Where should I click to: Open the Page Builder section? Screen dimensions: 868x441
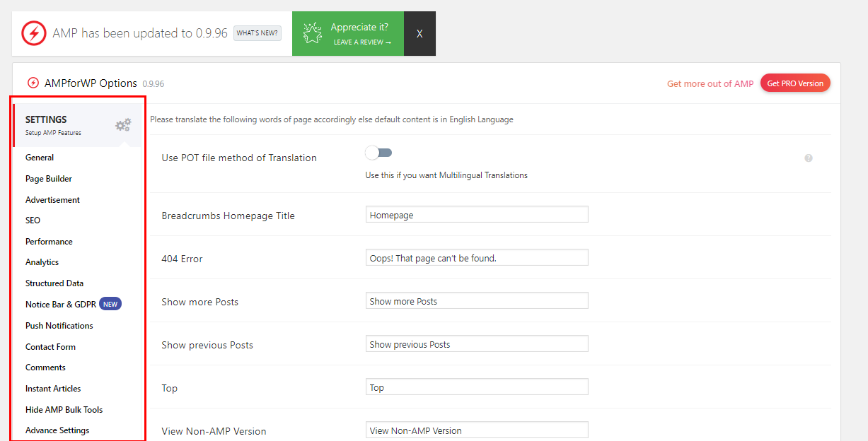(49, 179)
